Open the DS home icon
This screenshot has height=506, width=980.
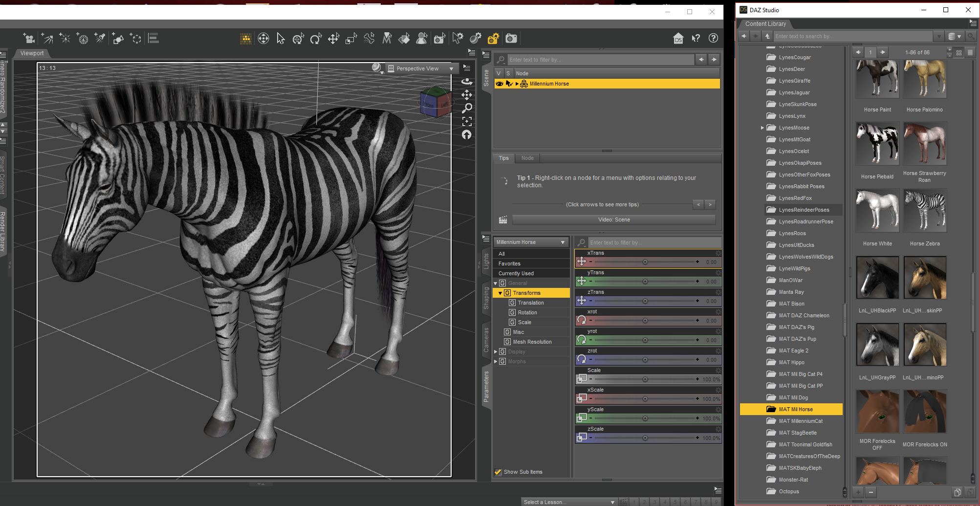point(678,39)
